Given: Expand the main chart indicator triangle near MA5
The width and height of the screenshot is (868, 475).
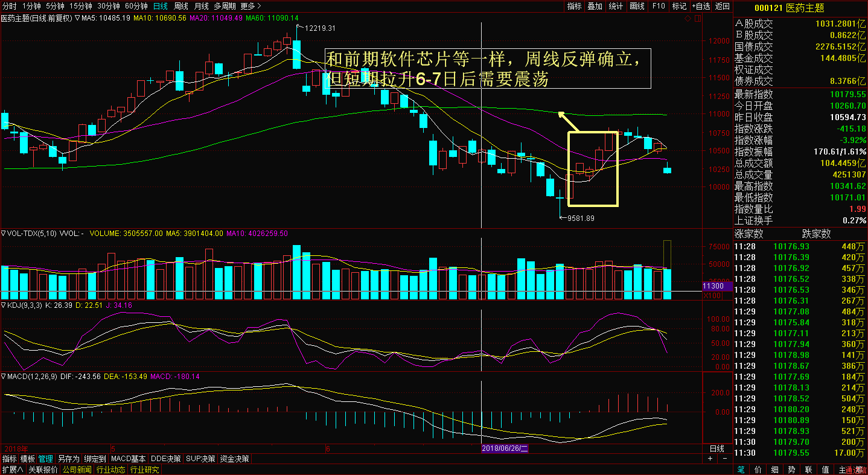Looking at the screenshot, I should (77, 18).
